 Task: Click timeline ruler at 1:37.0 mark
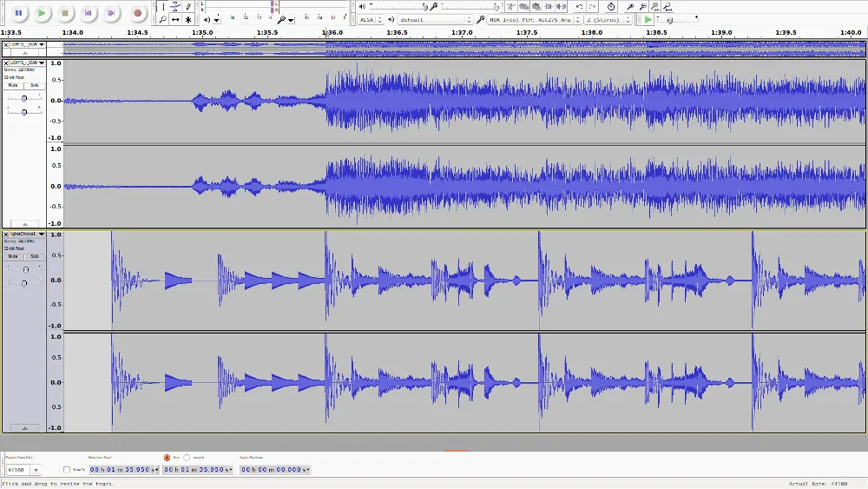(x=462, y=33)
